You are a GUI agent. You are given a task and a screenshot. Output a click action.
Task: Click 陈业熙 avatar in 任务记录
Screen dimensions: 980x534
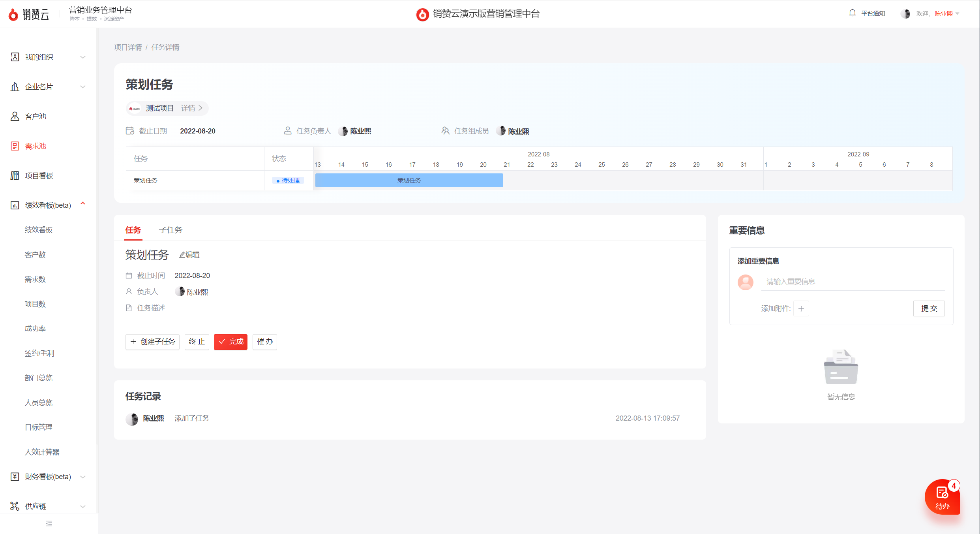(132, 419)
